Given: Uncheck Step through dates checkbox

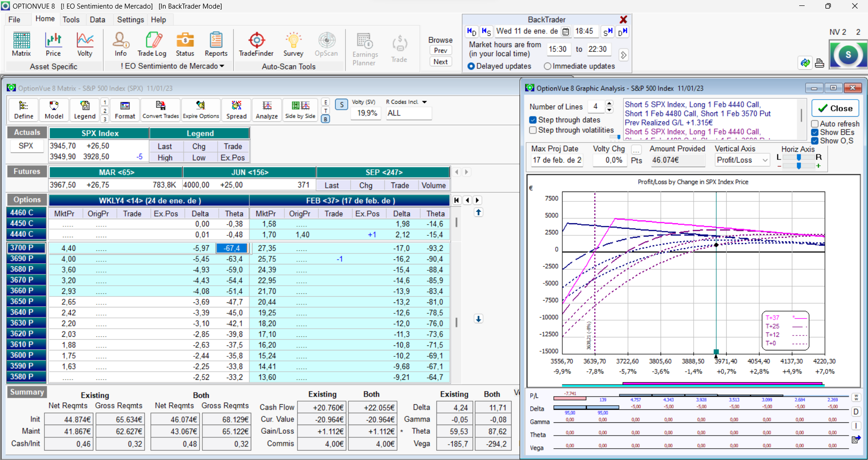Looking at the screenshot, I should point(533,120).
